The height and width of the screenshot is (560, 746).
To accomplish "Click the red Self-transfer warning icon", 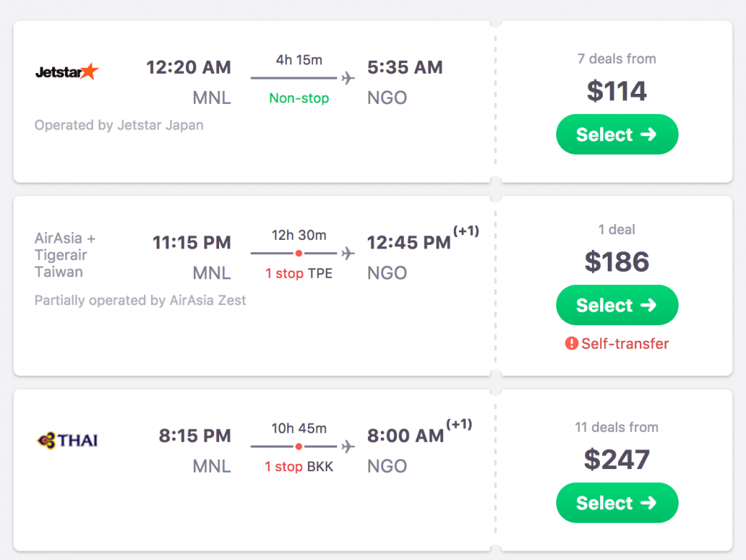I will point(571,344).
